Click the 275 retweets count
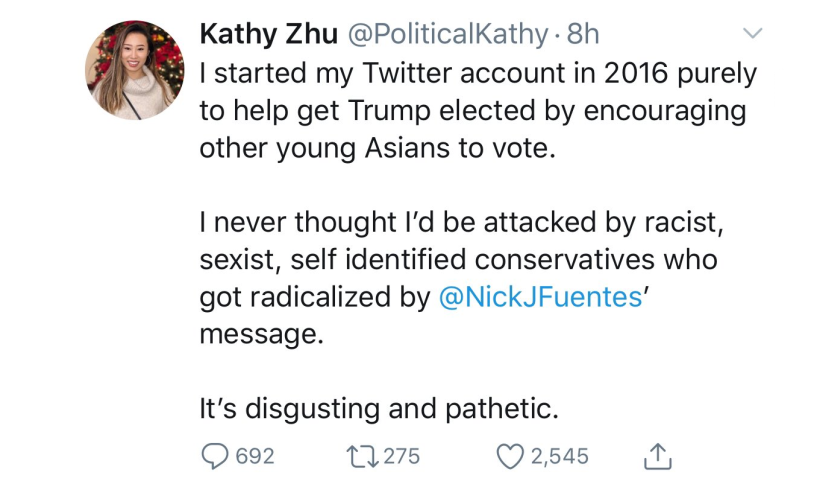The width and height of the screenshot is (814, 487). click(401, 456)
